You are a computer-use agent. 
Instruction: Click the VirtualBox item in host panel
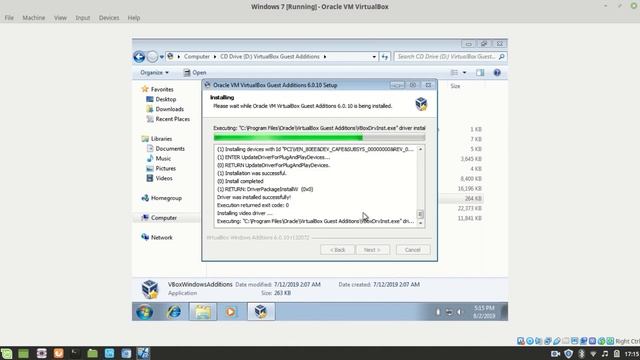(x=143, y=353)
